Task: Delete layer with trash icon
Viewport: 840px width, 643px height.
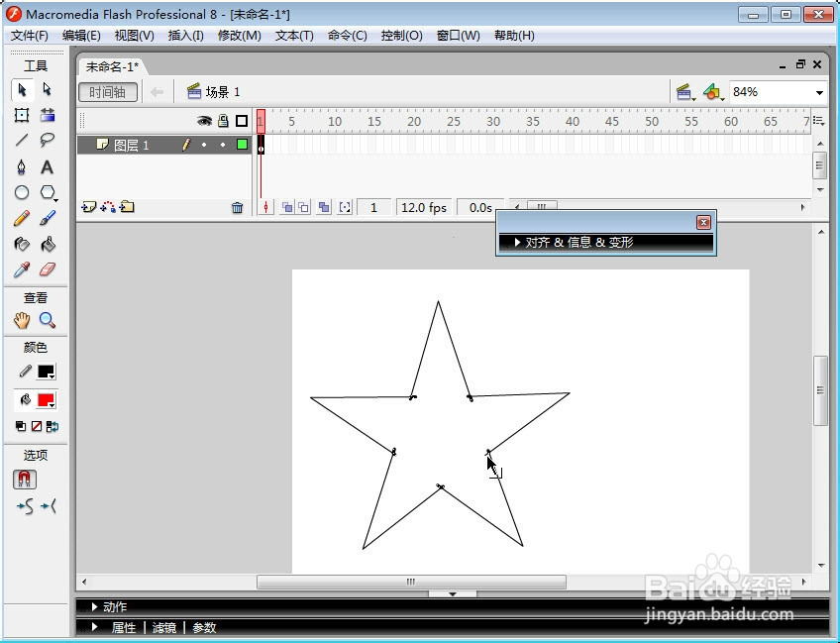Action: pyautogui.click(x=238, y=207)
